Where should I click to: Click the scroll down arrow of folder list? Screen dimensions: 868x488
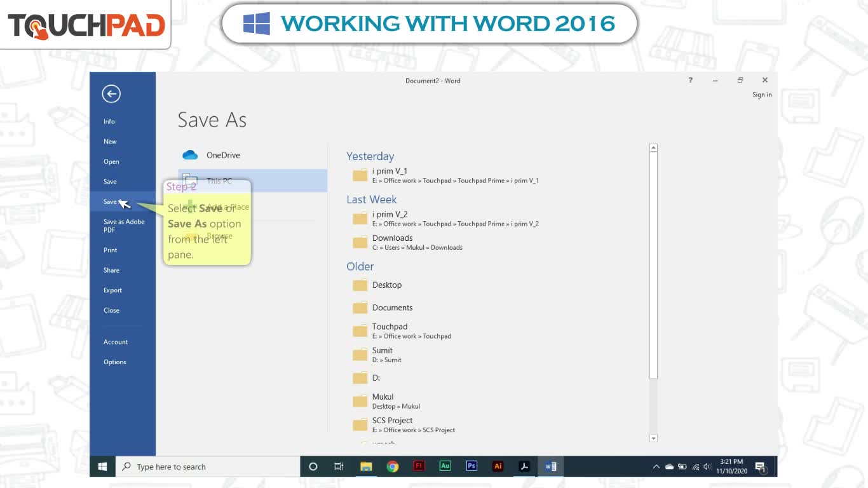tap(653, 438)
